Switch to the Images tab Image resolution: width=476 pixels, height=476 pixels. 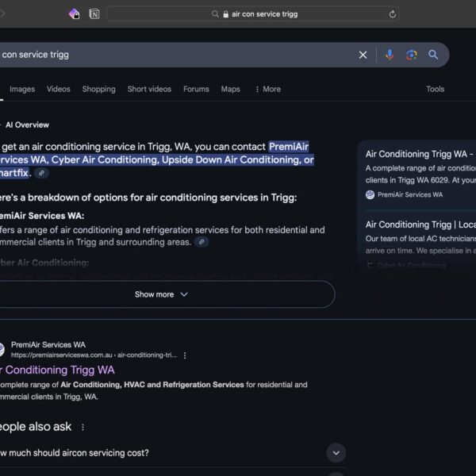pos(22,89)
